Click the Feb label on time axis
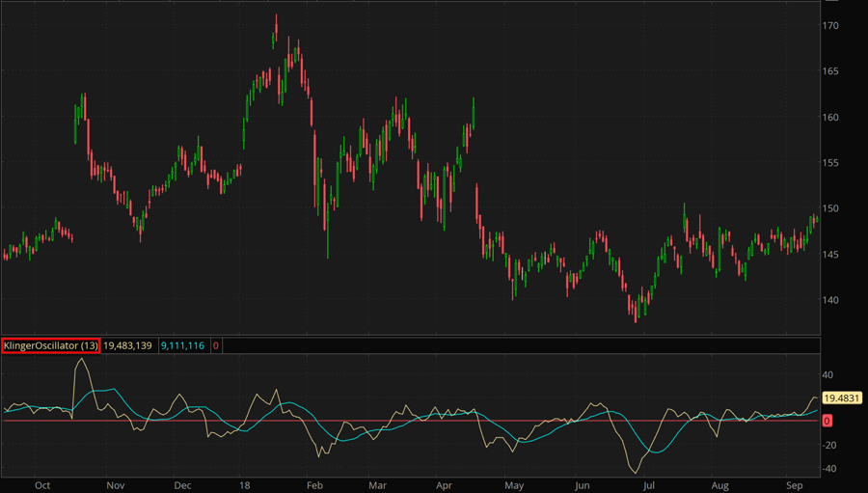The image size is (868, 493). pos(312,485)
